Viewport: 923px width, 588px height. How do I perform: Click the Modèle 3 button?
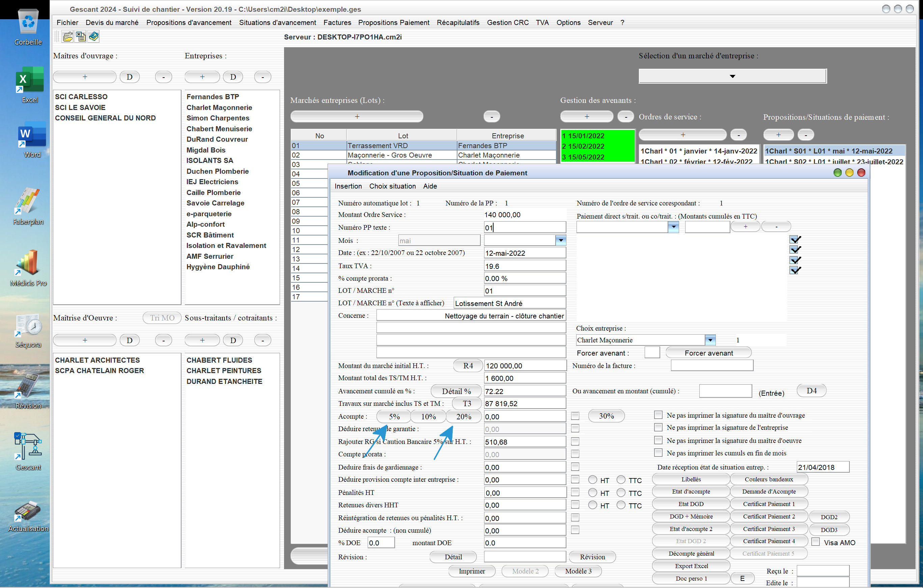pyautogui.click(x=578, y=571)
